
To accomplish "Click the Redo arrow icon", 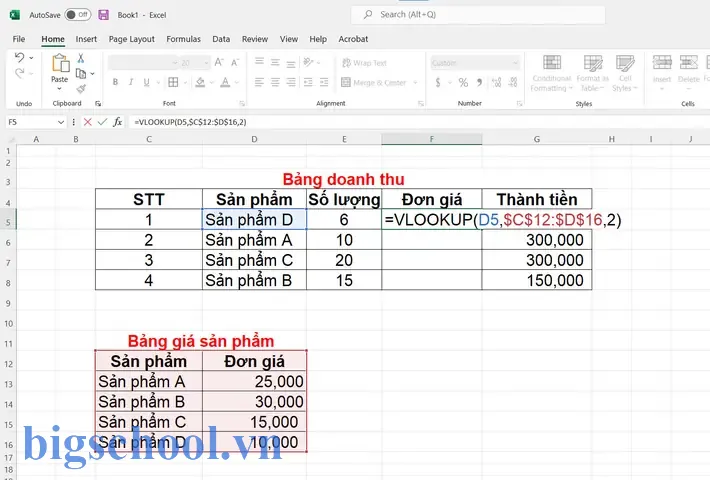I will coord(19,73).
